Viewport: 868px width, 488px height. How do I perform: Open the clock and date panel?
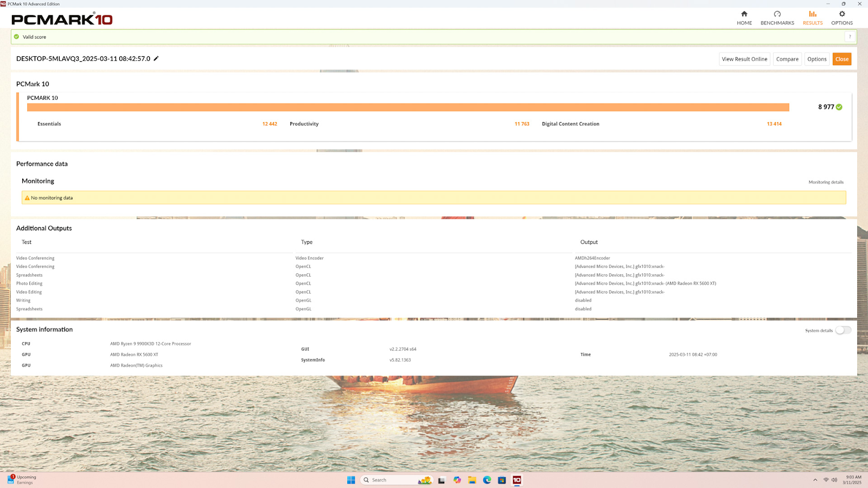click(x=852, y=480)
